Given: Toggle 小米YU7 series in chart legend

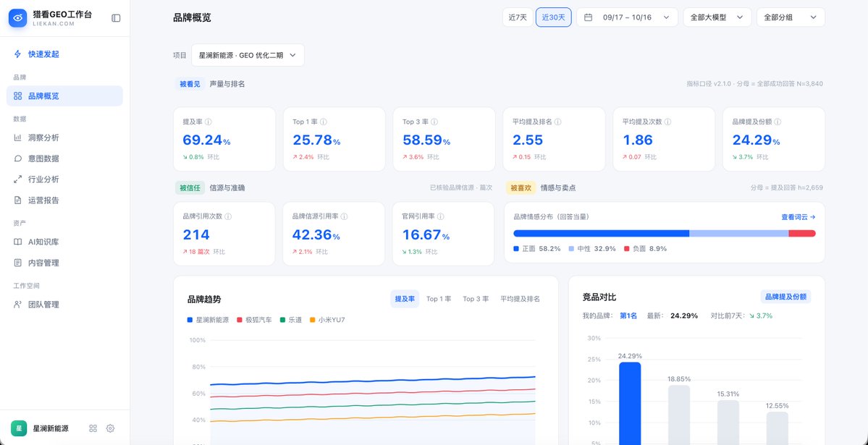Looking at the screenshot, I should (327, 320).
